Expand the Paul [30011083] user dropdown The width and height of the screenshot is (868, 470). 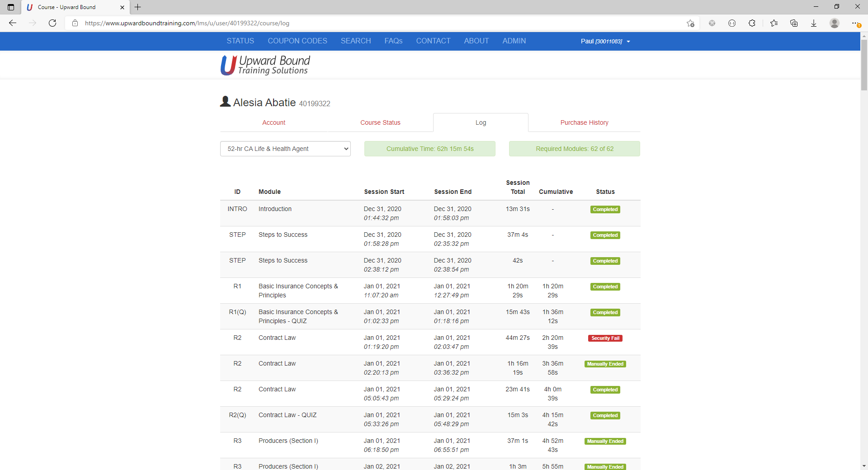click(605, 41)
